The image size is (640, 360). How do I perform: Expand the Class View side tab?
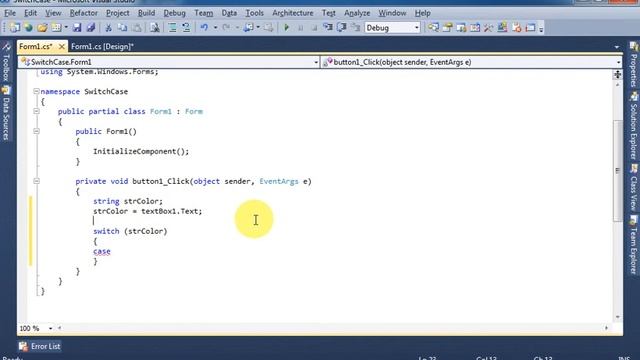(x=633, y=188)
